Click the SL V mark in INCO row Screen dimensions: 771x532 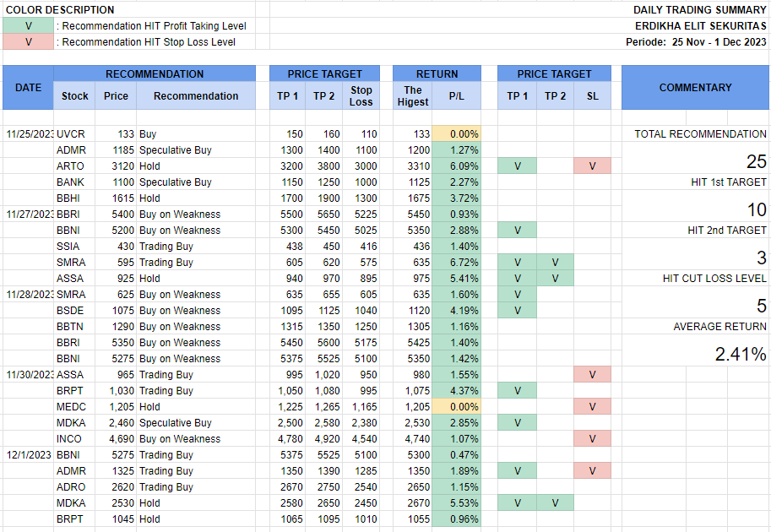pos(592,439)
